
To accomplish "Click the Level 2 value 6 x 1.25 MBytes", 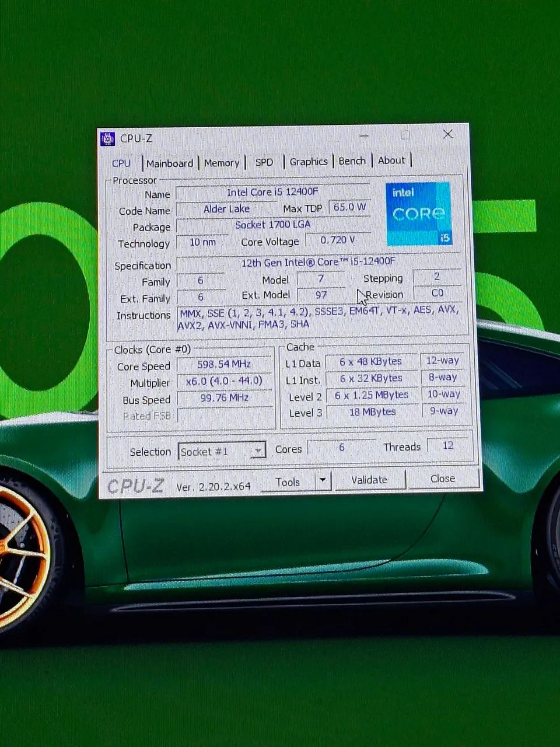I will point(372,395).
